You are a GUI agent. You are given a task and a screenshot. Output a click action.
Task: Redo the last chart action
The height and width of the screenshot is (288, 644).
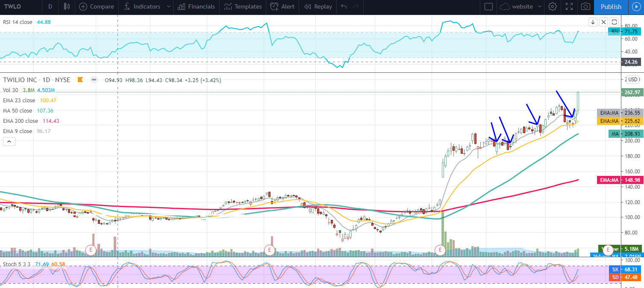tap(356, 6)
